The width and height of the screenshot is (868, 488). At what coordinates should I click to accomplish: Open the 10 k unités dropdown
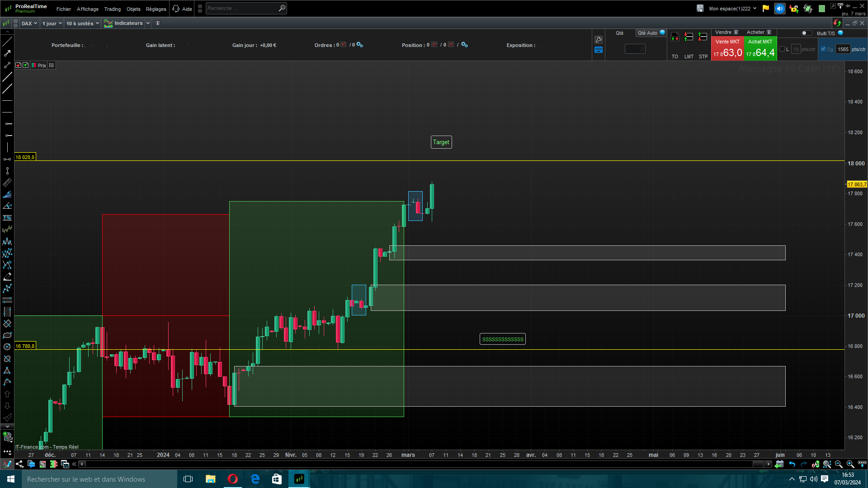point(82,23)
